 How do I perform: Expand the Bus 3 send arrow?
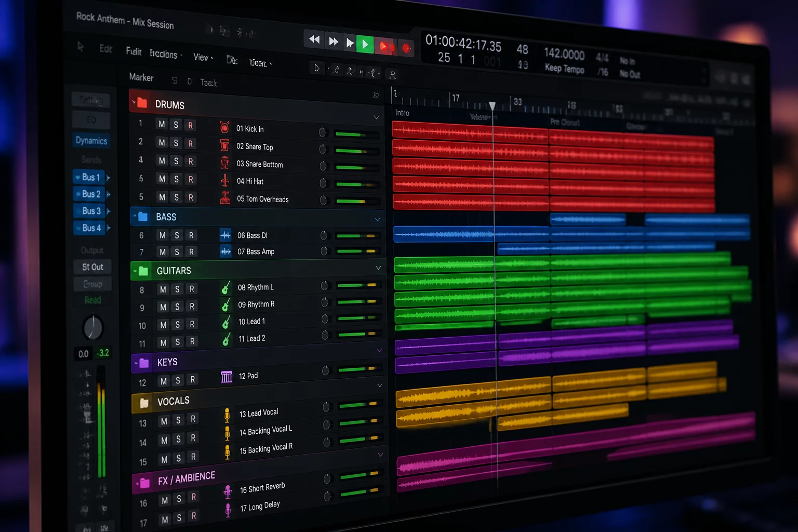pyautogui.click(x=108, y=211)
